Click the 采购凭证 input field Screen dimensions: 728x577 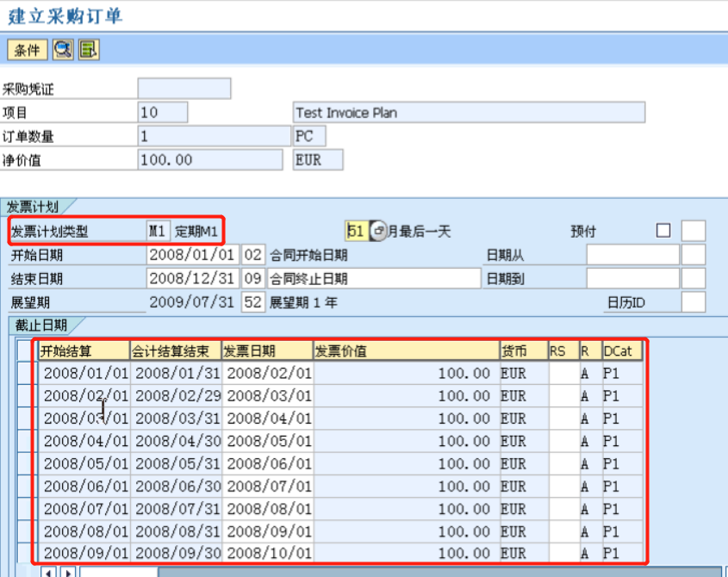(x=184, y=88)
